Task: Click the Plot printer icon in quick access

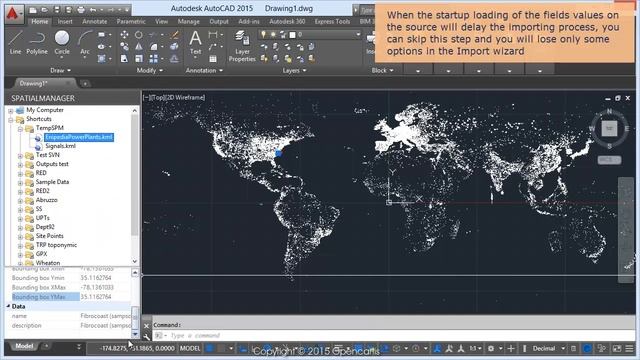Action: point(81,9)
